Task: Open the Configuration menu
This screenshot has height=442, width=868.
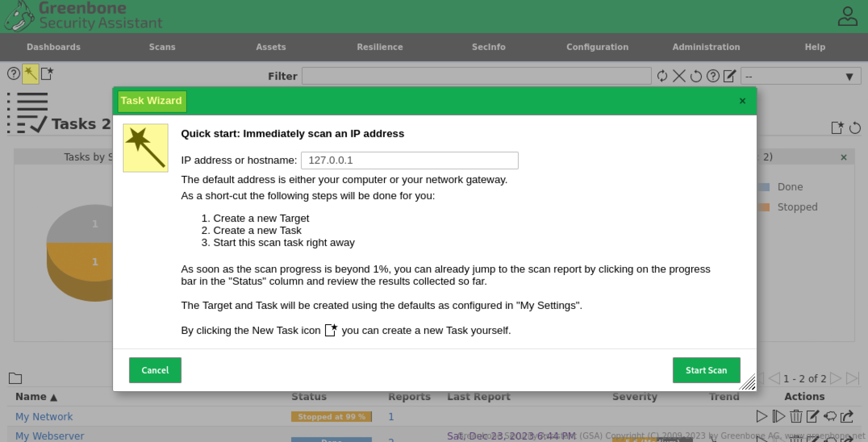Action: click(597, 47)
